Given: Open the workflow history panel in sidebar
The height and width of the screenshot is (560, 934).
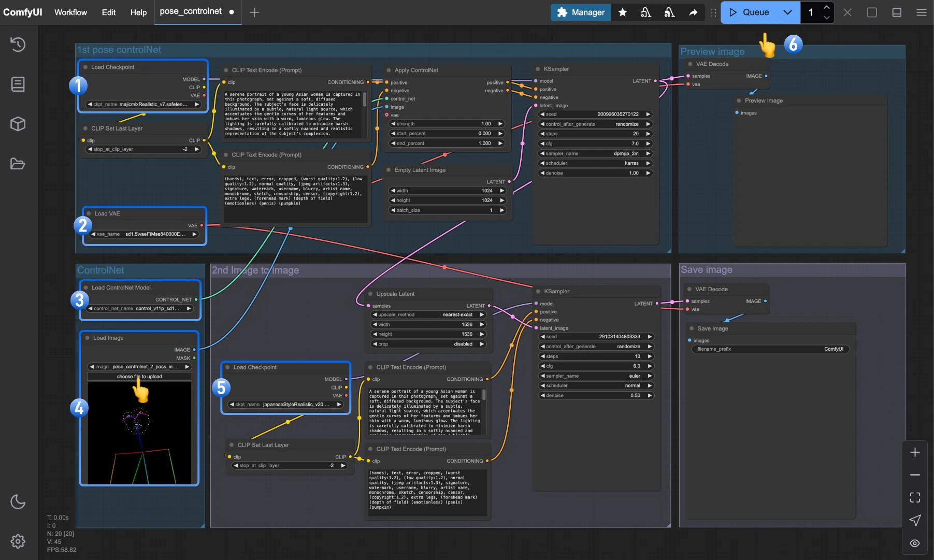Looking at the screenshot, I should coord(18,45).
